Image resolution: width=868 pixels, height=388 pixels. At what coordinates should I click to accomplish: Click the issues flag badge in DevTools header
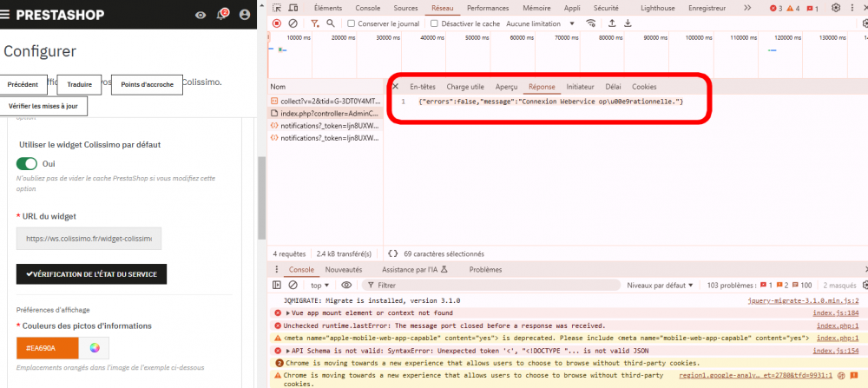(812, 9)
